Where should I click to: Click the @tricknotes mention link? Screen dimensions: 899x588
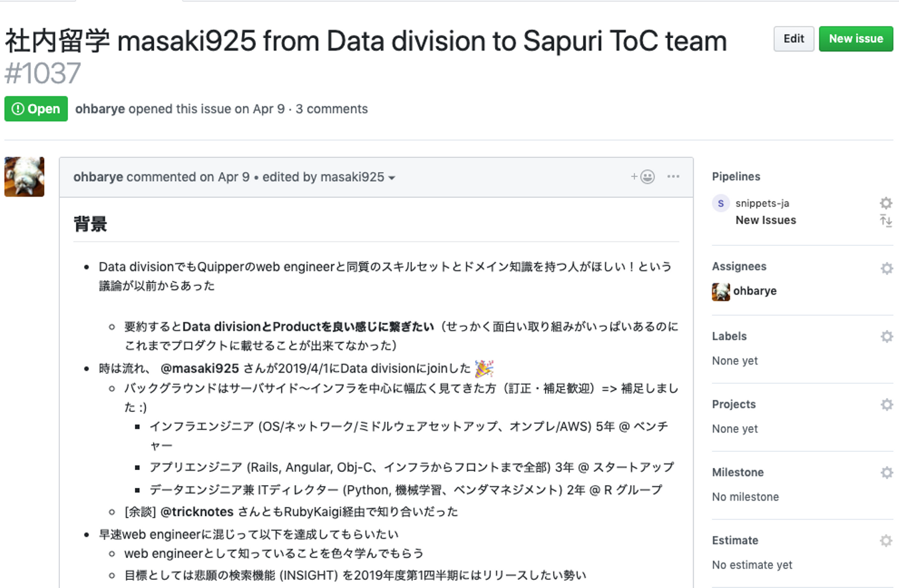(x=197, y=512)
